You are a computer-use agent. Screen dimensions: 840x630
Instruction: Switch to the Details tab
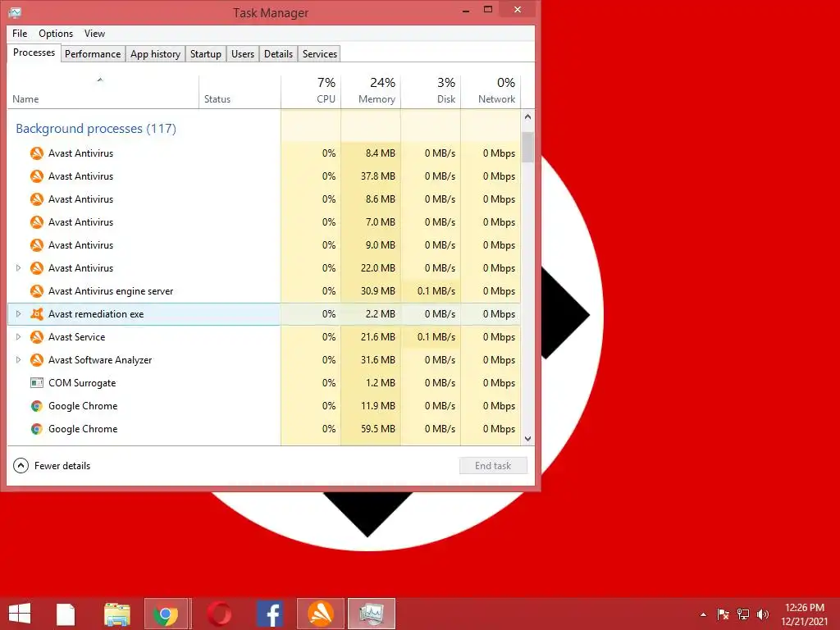point(279,54)
